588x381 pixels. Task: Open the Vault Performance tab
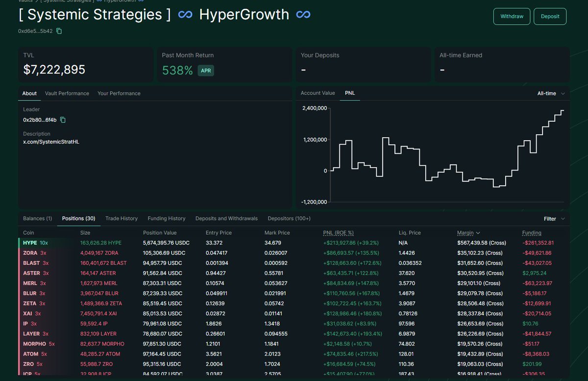tap(67, 93)
